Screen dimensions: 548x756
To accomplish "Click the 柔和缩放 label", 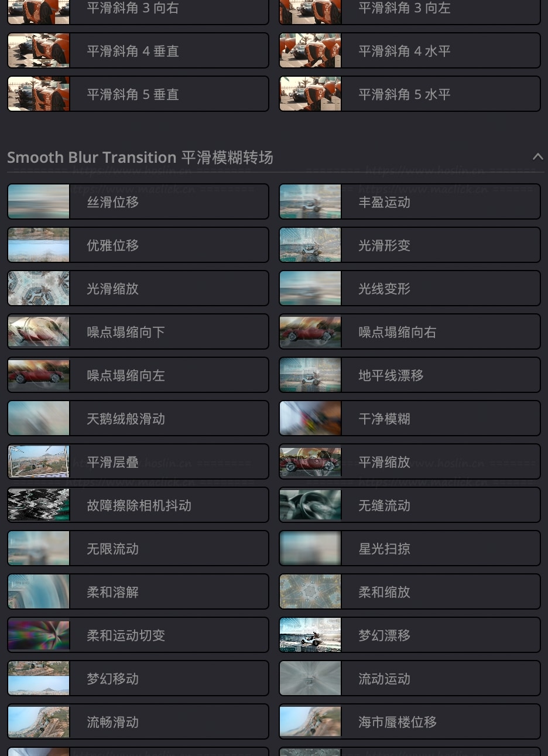I will pos(385,592).
